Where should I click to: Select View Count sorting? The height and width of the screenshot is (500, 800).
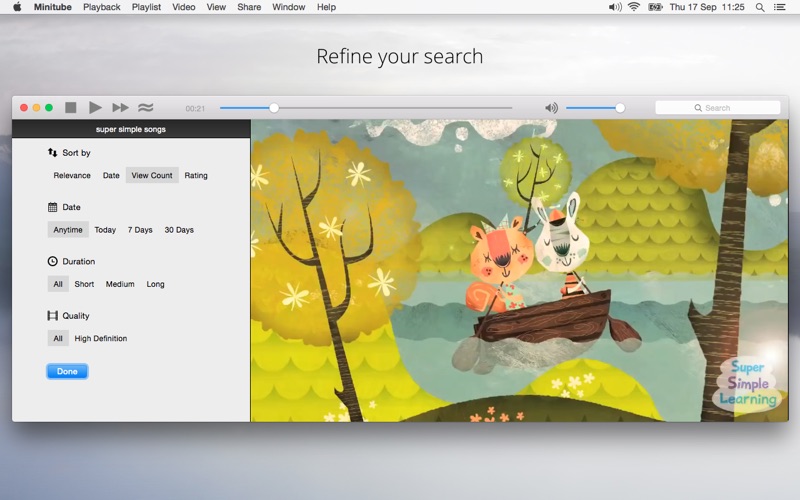(152, 175)
